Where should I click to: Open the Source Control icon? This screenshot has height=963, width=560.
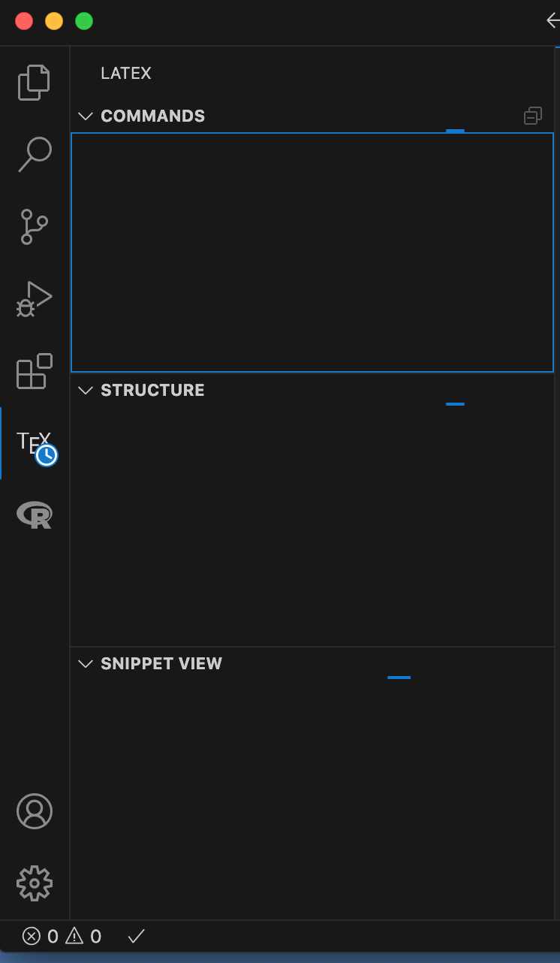pos(34,227)
